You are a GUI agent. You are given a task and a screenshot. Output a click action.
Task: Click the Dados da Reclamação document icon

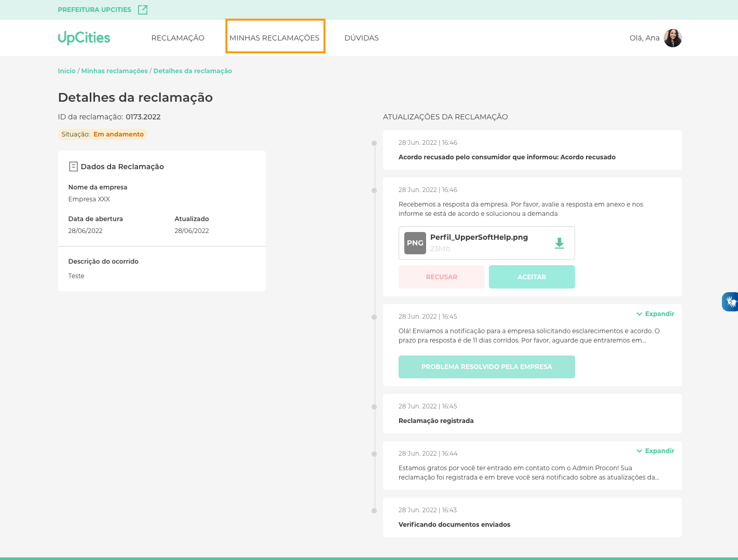tap(73, 167)
